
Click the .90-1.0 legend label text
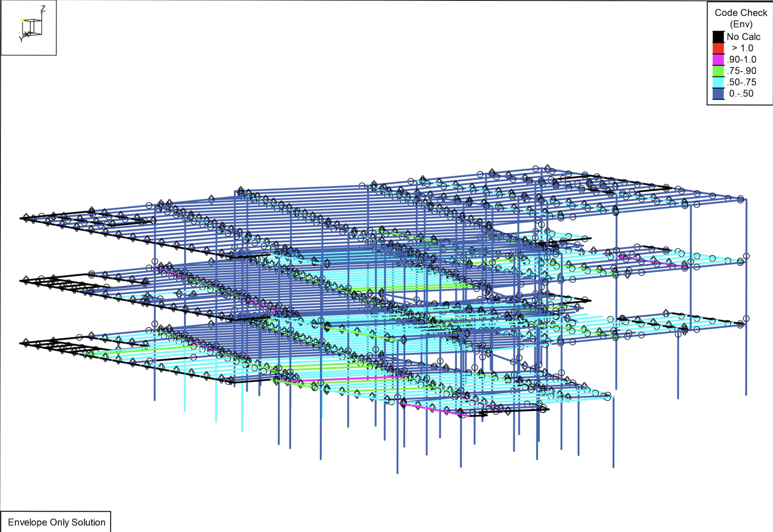pyautogui.click(x=741, y=60)
